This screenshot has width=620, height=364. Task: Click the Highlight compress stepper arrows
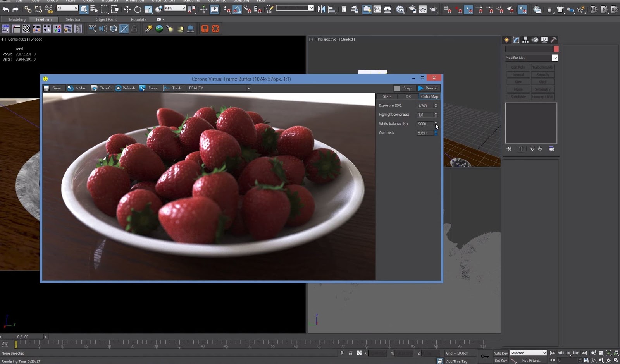[x=436, y=115]
